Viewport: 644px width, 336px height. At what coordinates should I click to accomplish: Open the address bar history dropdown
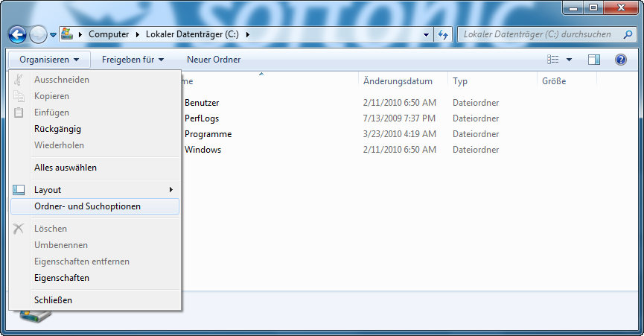(x=427, y=35)
